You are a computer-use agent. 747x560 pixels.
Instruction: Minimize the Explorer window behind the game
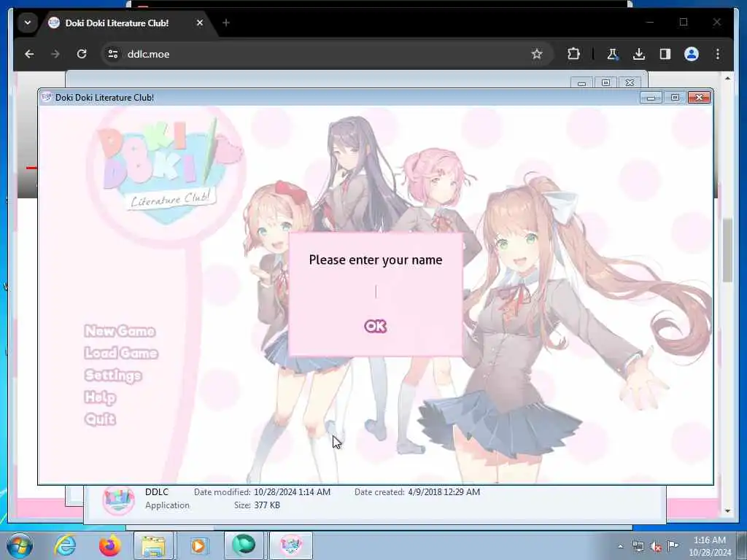coord(581,83)
